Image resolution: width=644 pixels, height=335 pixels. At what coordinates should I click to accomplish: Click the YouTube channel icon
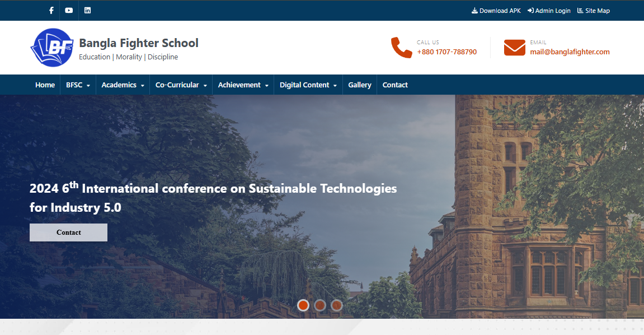(x=69, y=10)
